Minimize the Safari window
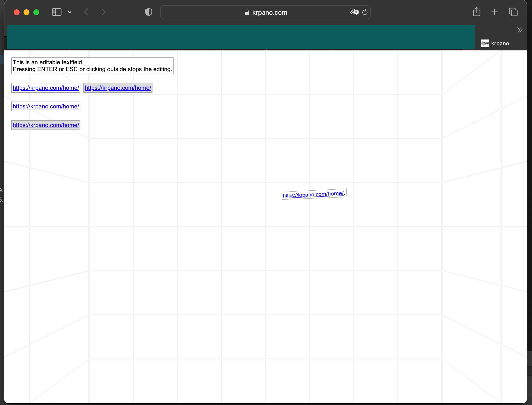The image size is (532, 405). click(x=26, y=12)
